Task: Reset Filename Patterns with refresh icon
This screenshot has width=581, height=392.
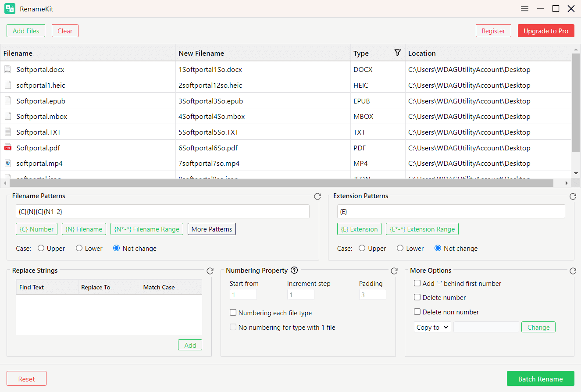Action: coord(317,196)
